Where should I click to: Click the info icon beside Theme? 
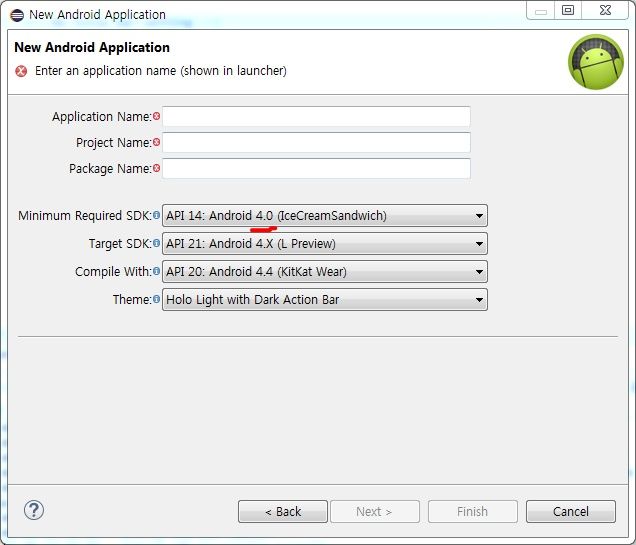click(x=156, y=300)
